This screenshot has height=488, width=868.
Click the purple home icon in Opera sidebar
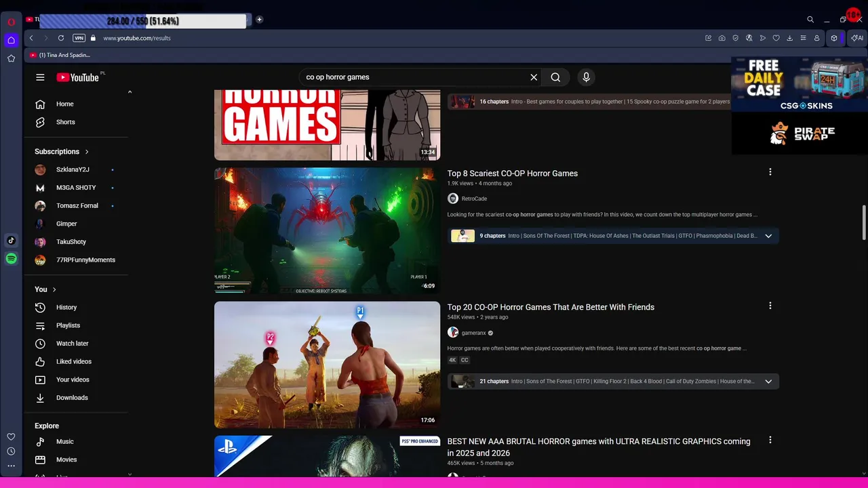(12, 40)
